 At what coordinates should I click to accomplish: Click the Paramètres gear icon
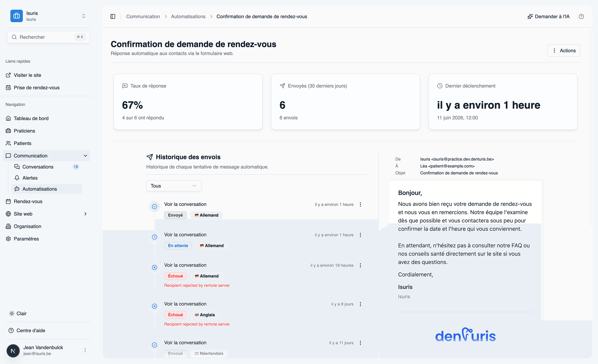(x=8, y=239)
